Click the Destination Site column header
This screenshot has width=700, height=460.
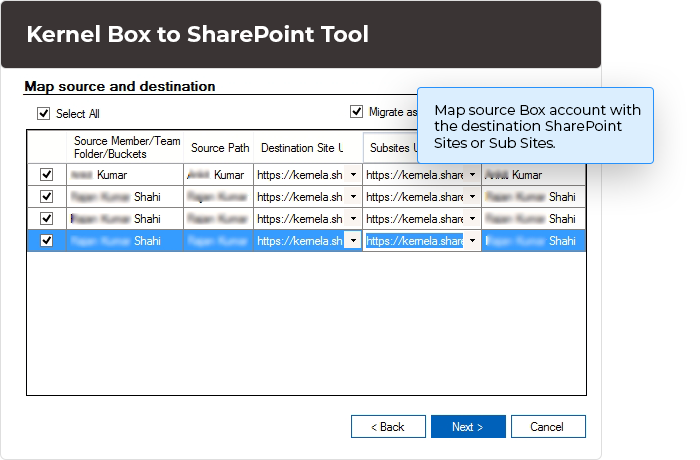pos(308,147)
